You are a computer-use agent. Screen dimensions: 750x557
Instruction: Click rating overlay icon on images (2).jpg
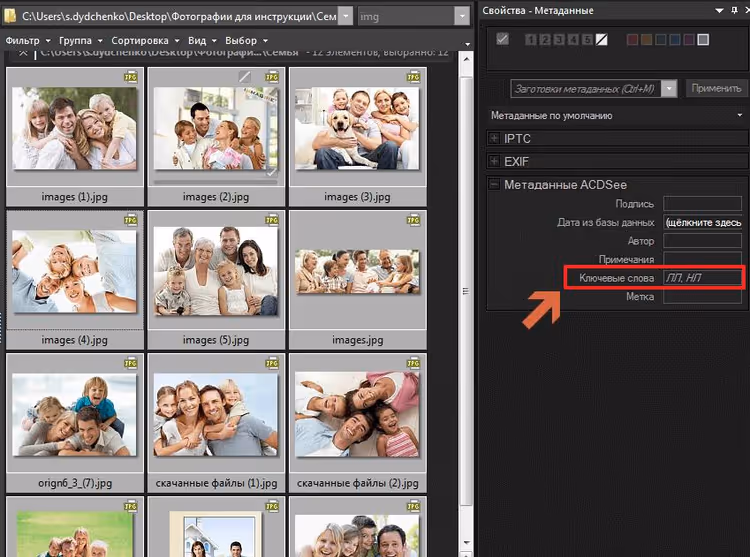click(x=244, y=76)
